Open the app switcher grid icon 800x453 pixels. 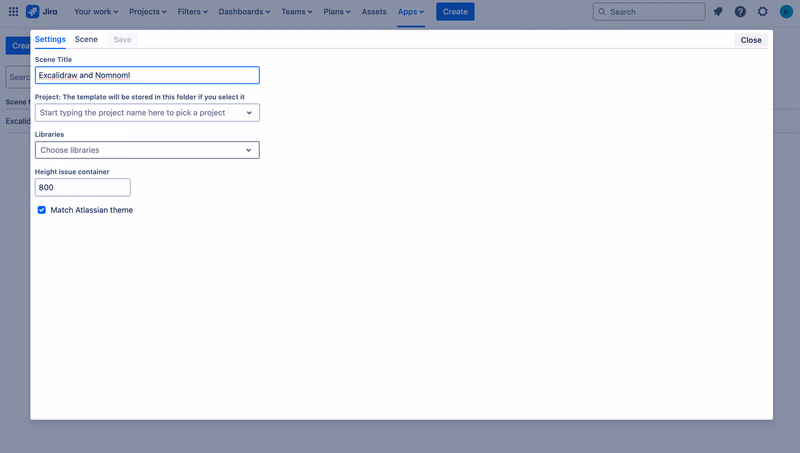coord(13,11)
